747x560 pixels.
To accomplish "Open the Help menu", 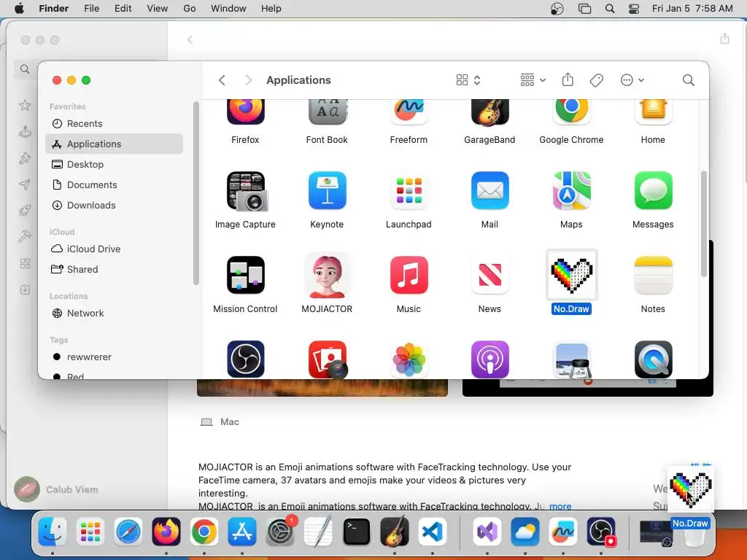I will point(271,9).
